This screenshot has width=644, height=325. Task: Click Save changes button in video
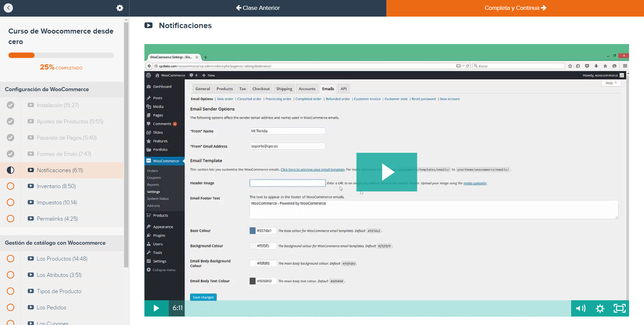click(203, 297)
